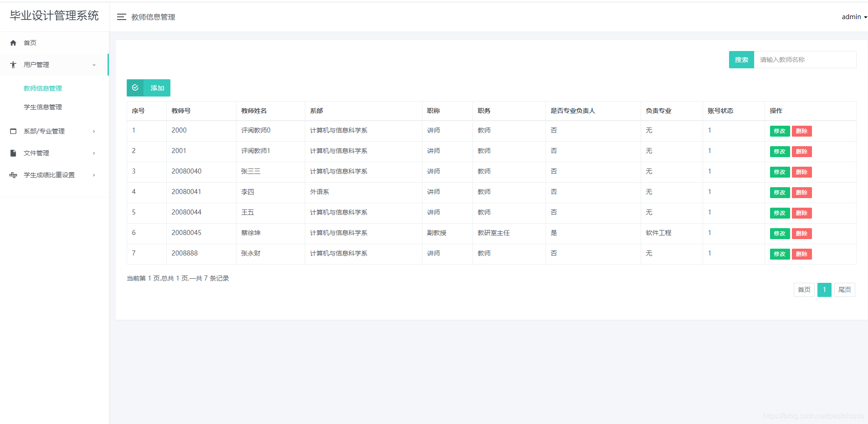The image size is (868, 424).
Task: Select 系部/专业管理 menu item
Action: [44, 131]
